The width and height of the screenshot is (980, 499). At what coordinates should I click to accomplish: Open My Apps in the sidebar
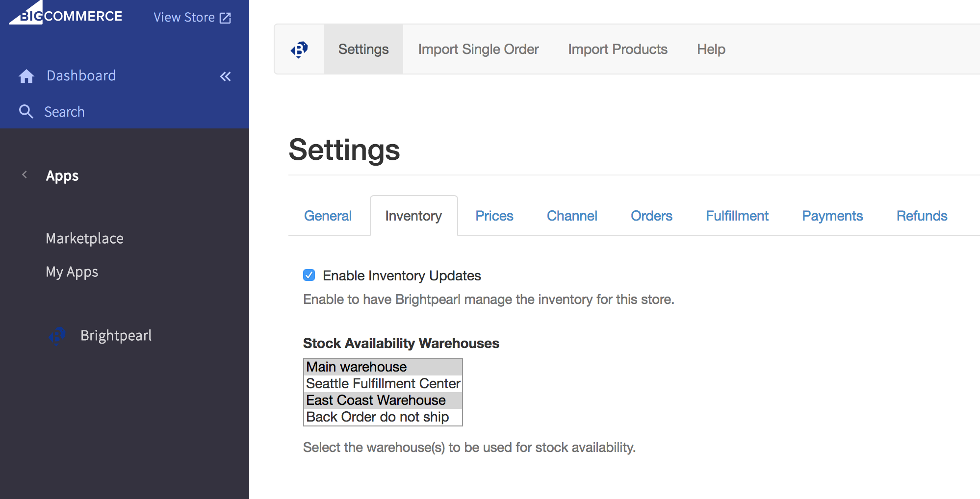(x=72, y=272)
